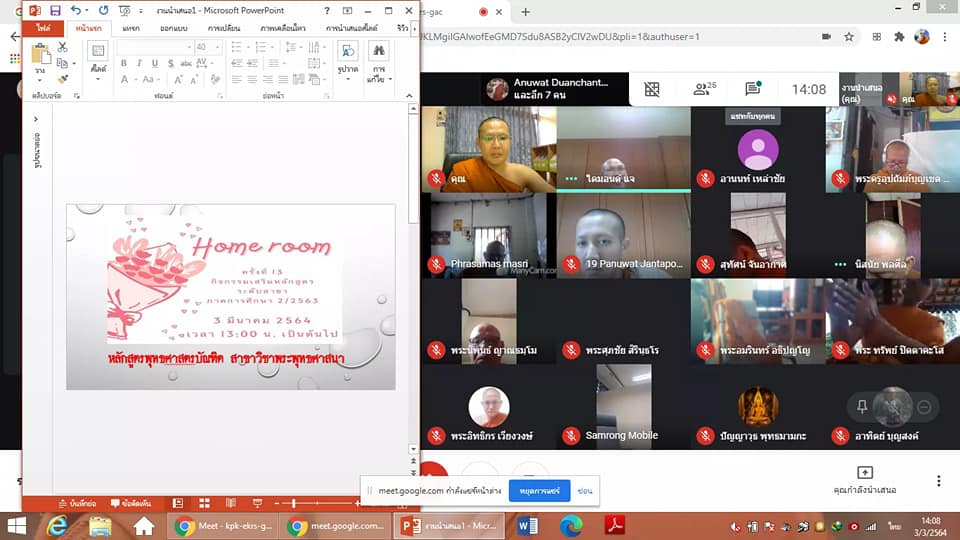Collapse the PowerPoint ribbon chevron
The image size is (960, 540).
410,96
